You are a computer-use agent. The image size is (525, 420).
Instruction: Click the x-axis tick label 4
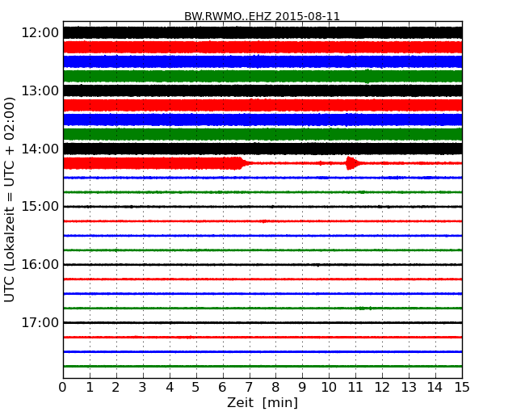pos(170,388)
